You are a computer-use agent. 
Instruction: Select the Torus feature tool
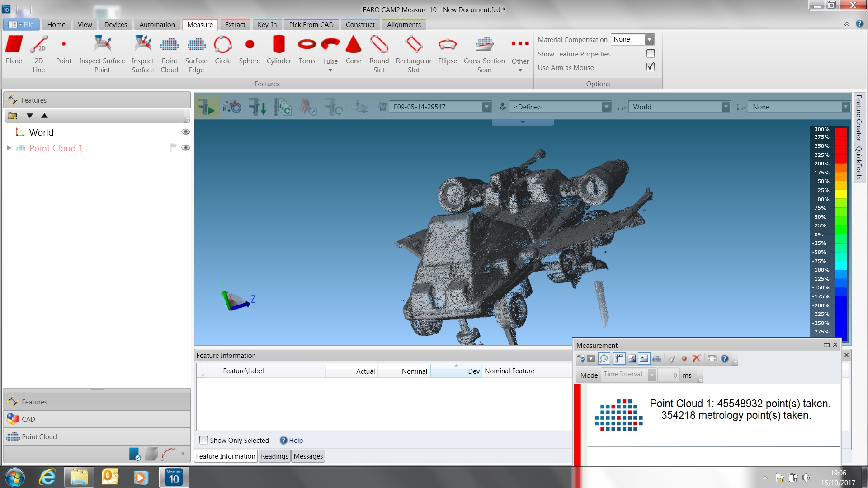(307, 50)
